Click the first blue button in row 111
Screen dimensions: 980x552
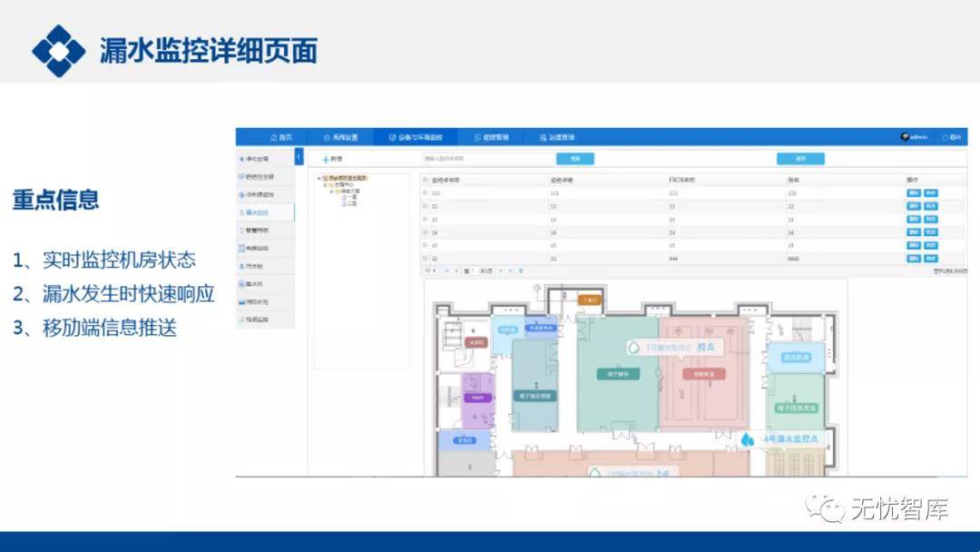pos(913,193)
